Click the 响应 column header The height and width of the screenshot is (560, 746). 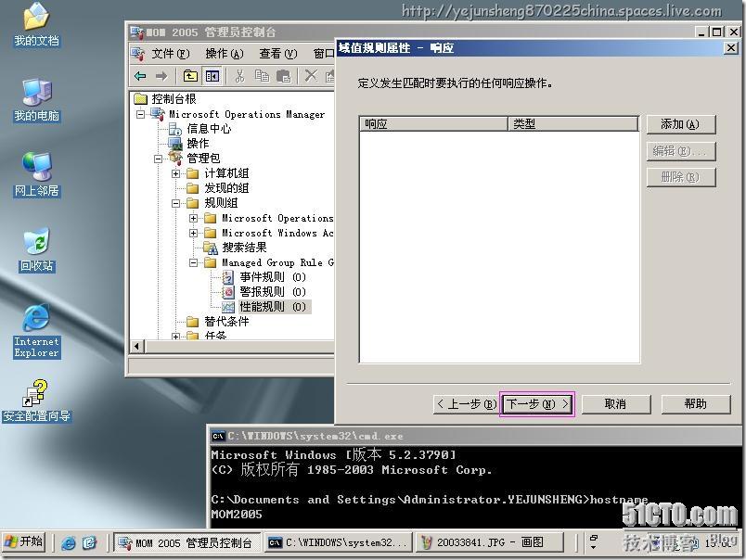pyautogui.click(x=433, y=123)
